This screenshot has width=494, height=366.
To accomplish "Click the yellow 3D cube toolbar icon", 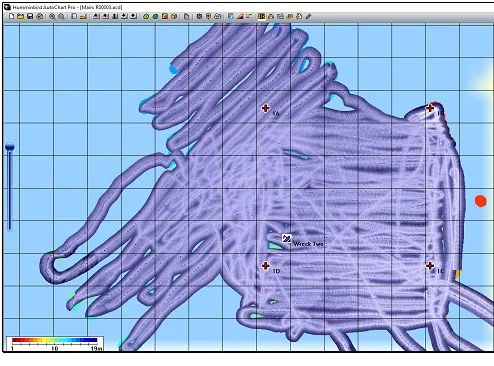I will tap(174, 16).
